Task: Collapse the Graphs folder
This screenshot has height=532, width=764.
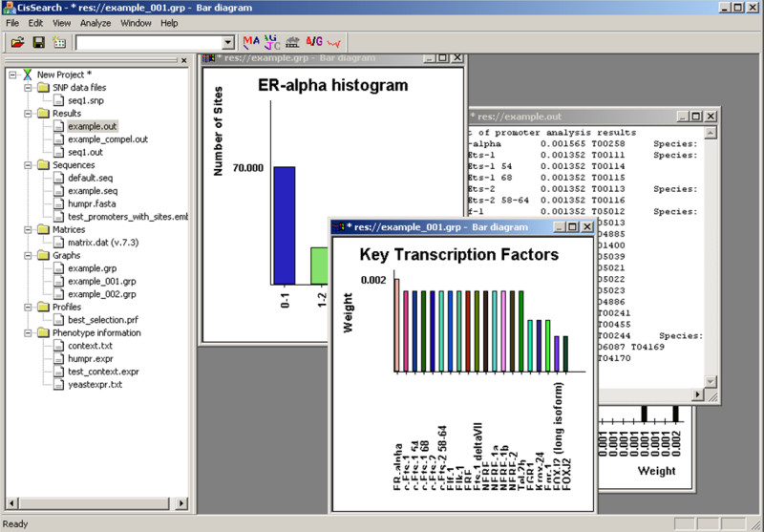Action: pyautogui.click(x=29, y=255)
